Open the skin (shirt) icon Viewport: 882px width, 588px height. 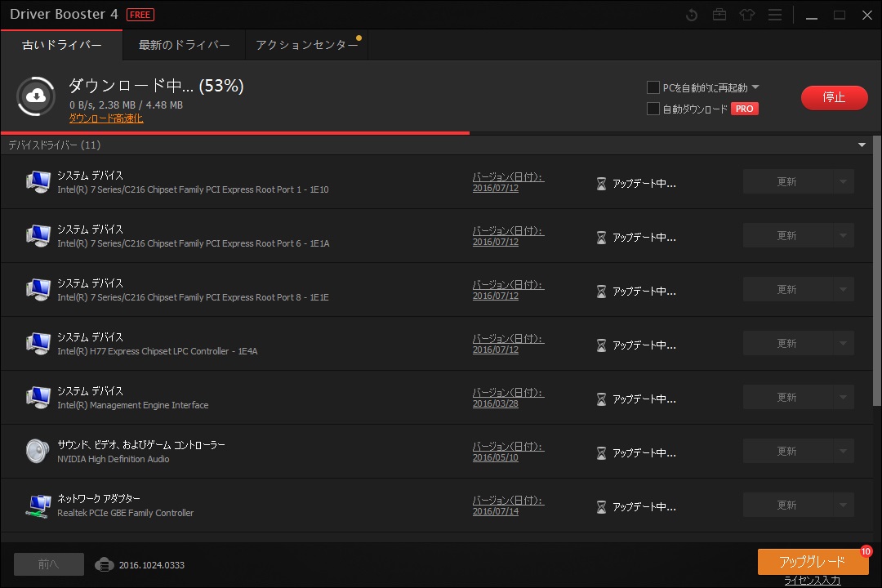(x=747, y=15)
